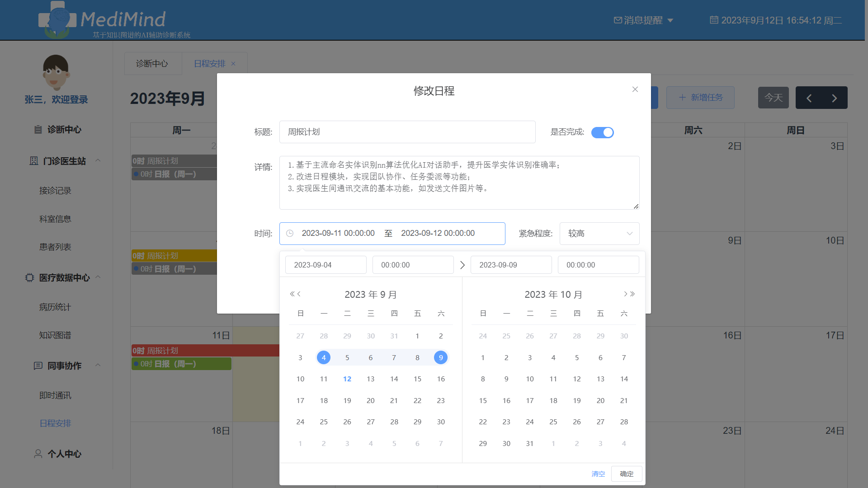868x488 pixels.
Task: Click the arrow between start and end date fields
Action: pos(462,265)
